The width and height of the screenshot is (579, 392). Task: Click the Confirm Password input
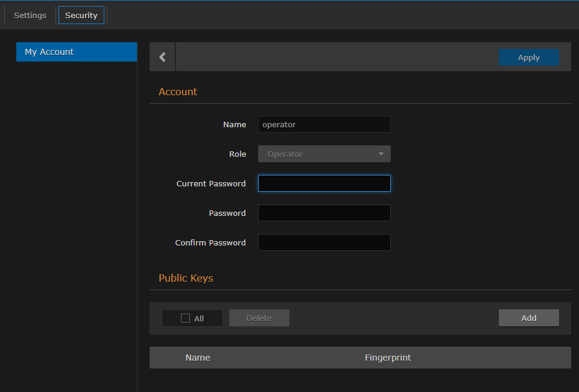[x=324, y=242]
